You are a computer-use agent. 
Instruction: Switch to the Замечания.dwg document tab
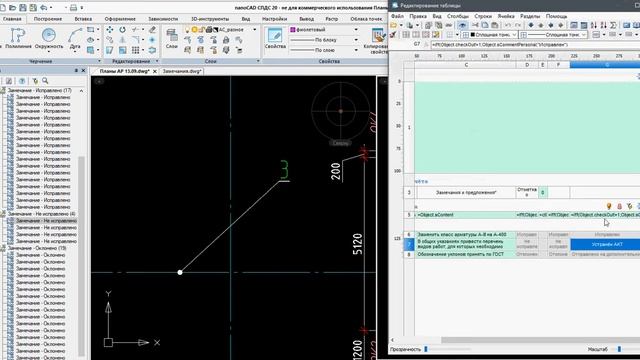[182, 71]
